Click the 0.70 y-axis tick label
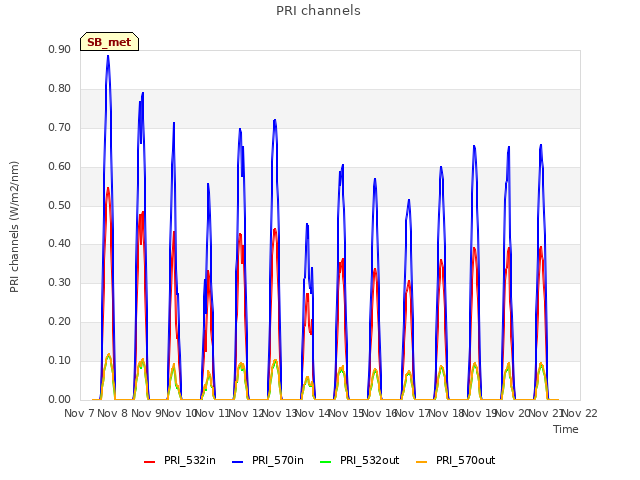Viewport: 640px width, 480px height. (x=60, y=127)
